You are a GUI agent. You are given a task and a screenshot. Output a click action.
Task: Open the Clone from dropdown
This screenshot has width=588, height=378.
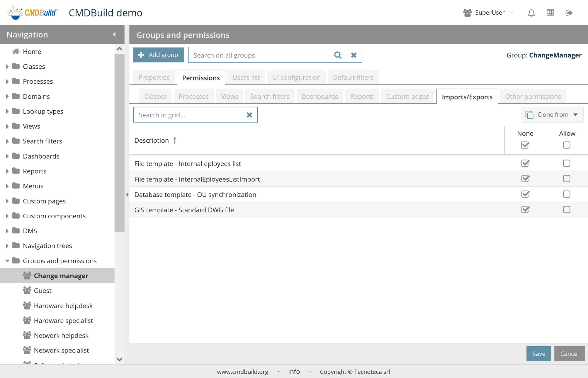tap(552, 115)
